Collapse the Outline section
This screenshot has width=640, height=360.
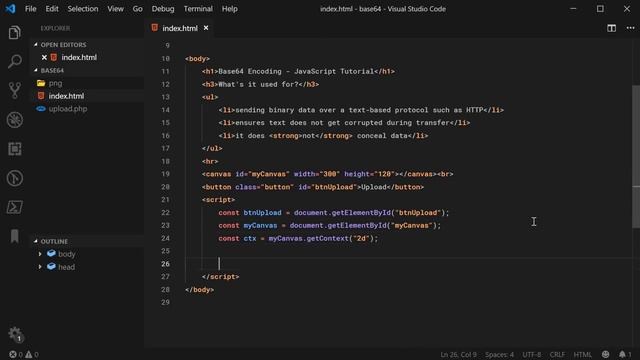36,241
